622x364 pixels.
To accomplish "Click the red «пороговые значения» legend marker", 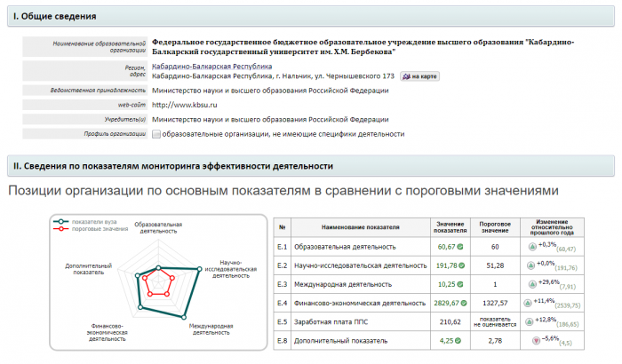I will pos(60,229).
